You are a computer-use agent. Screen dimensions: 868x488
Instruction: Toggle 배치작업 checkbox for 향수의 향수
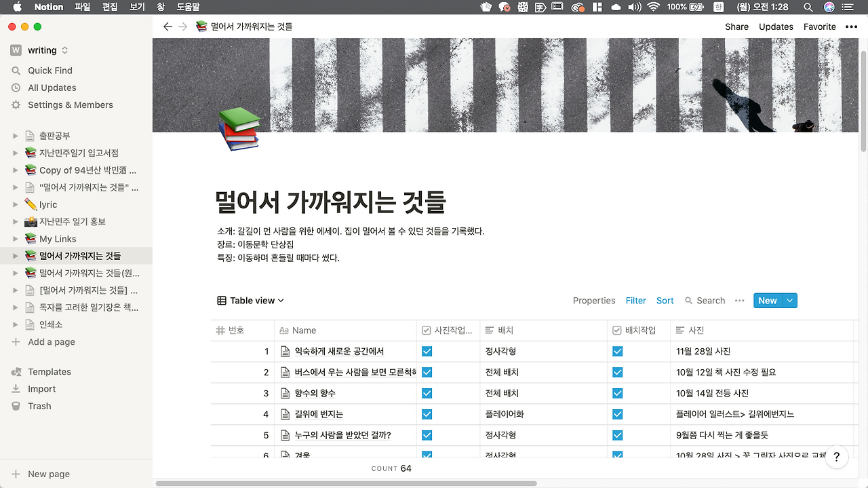coord(617,393)
